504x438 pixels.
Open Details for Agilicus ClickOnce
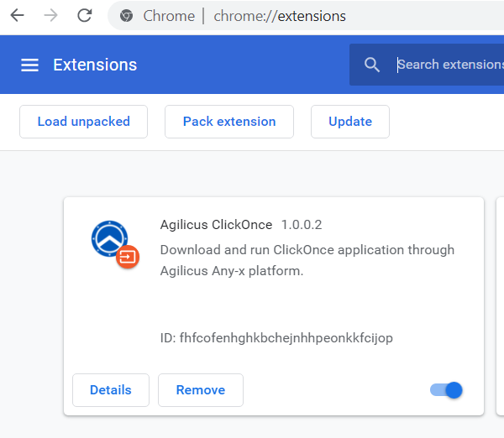111,390
